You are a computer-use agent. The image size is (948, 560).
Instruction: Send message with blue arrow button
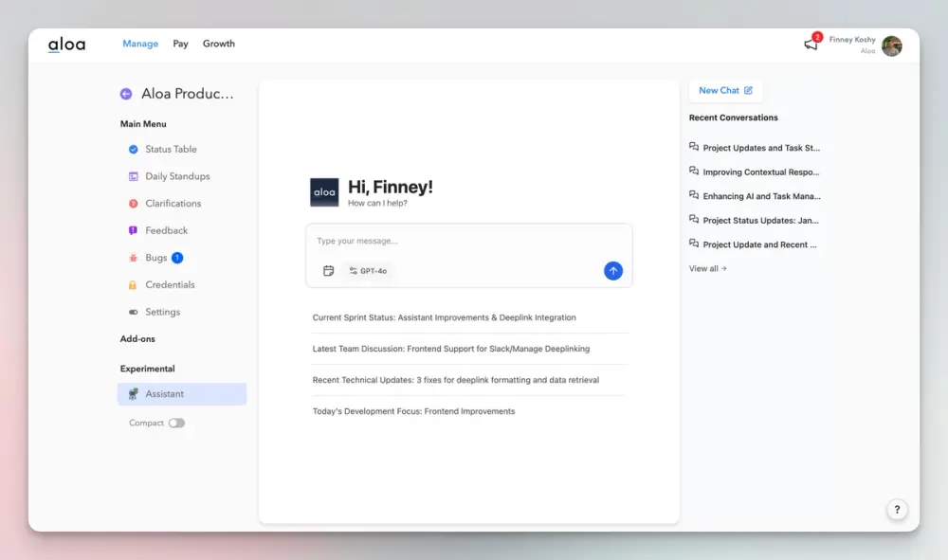[x=613, y=271]
